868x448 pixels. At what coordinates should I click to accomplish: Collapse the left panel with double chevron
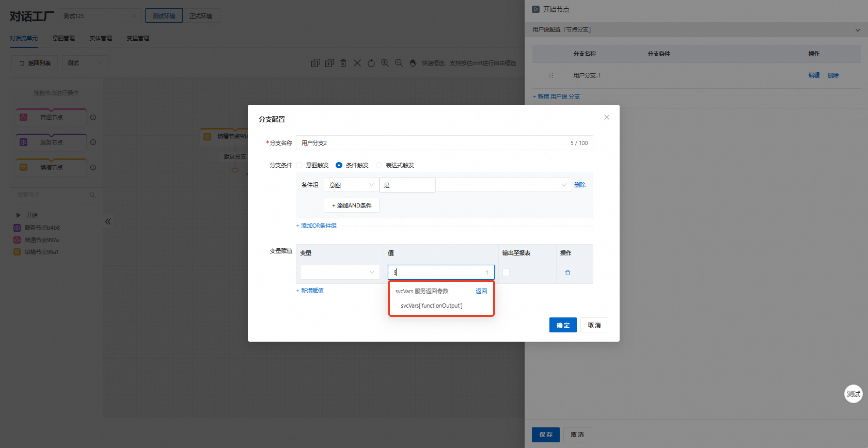(108, 221)
